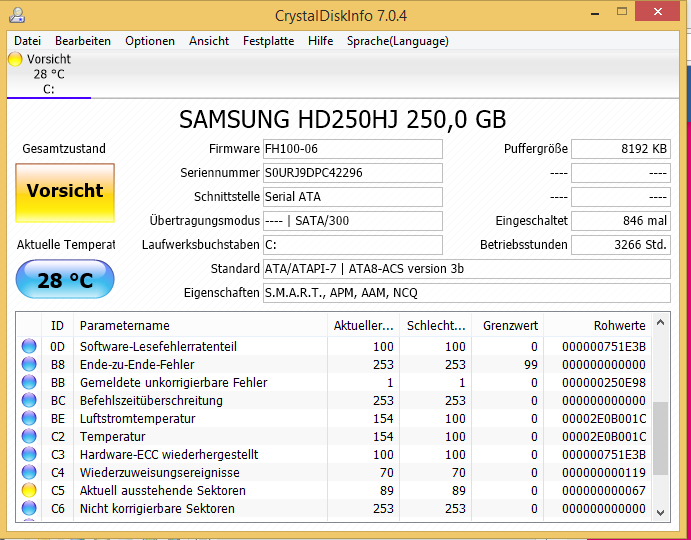Click the blue status dot for BC Befehlszeitüberschreitung
The image size is (691, 540).
click(29, 400)
